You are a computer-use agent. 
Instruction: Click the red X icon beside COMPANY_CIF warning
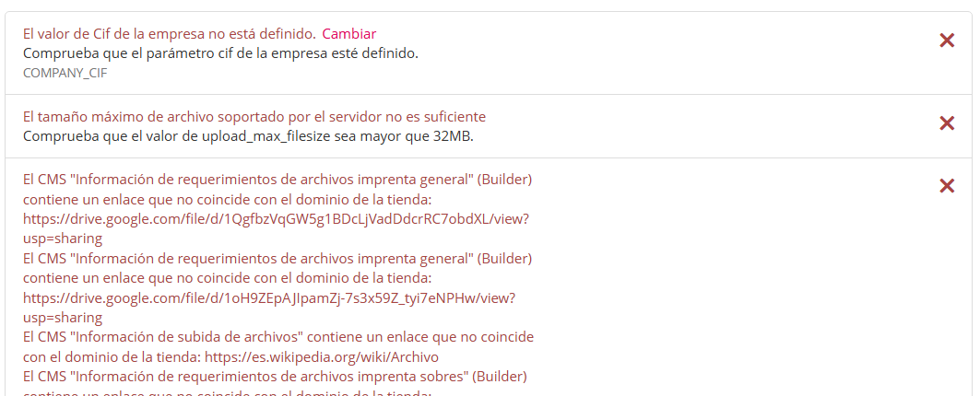(946, 41)
